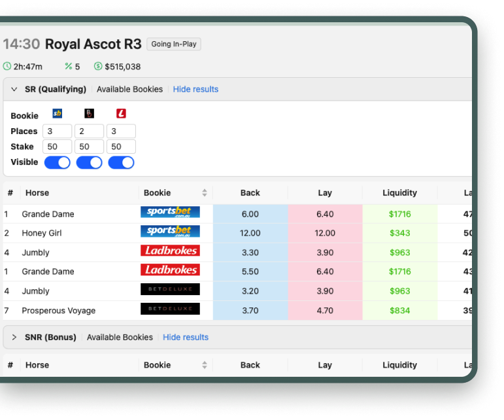Click the percent icon beside 5
Screen dimensions: 504x420
click(x=68, y=66)
